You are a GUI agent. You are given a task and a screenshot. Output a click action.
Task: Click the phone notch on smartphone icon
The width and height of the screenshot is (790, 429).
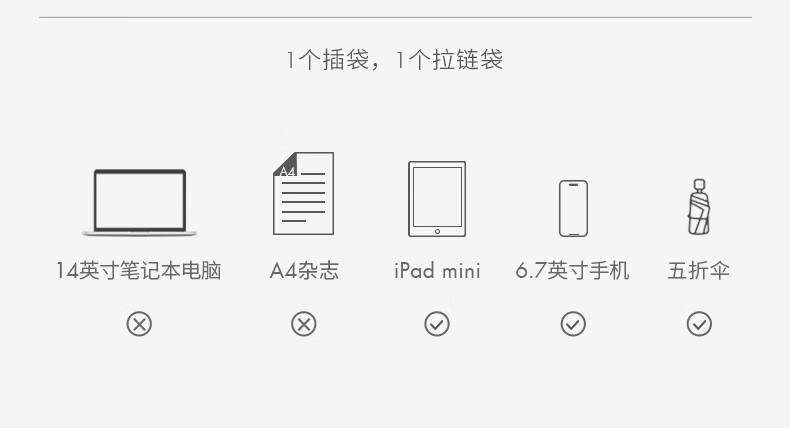(573, 185)
